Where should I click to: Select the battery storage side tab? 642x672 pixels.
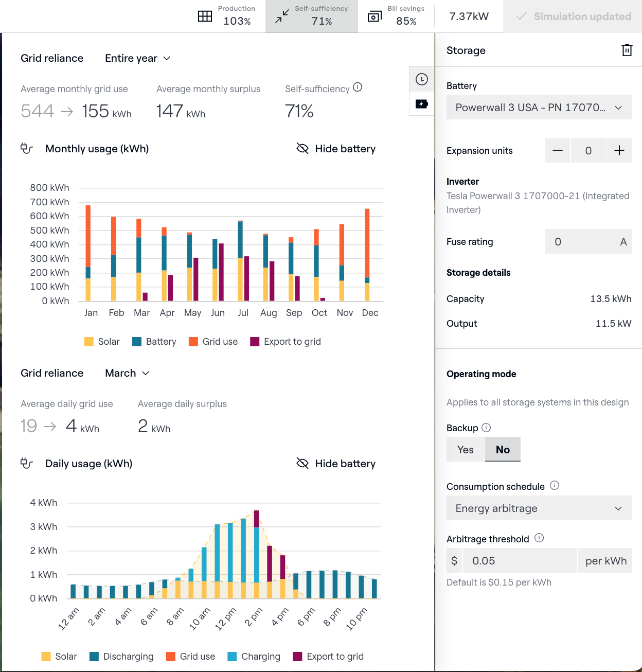click(x=421, y=104)
